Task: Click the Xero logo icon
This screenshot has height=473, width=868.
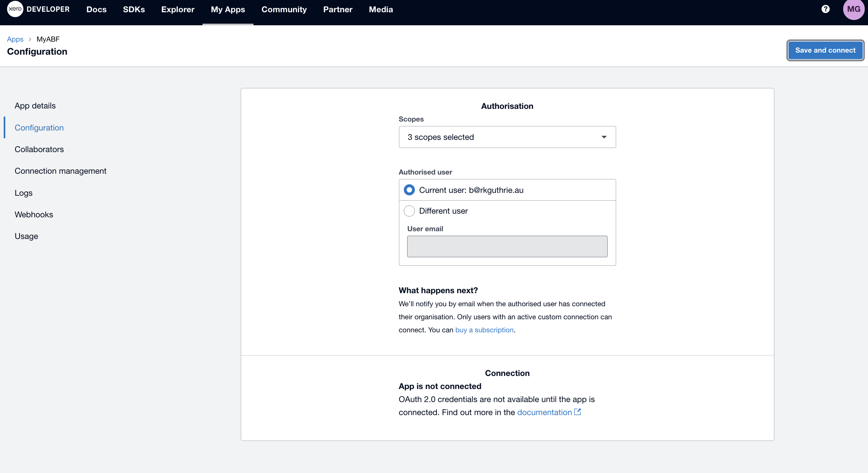Action: 15,9
